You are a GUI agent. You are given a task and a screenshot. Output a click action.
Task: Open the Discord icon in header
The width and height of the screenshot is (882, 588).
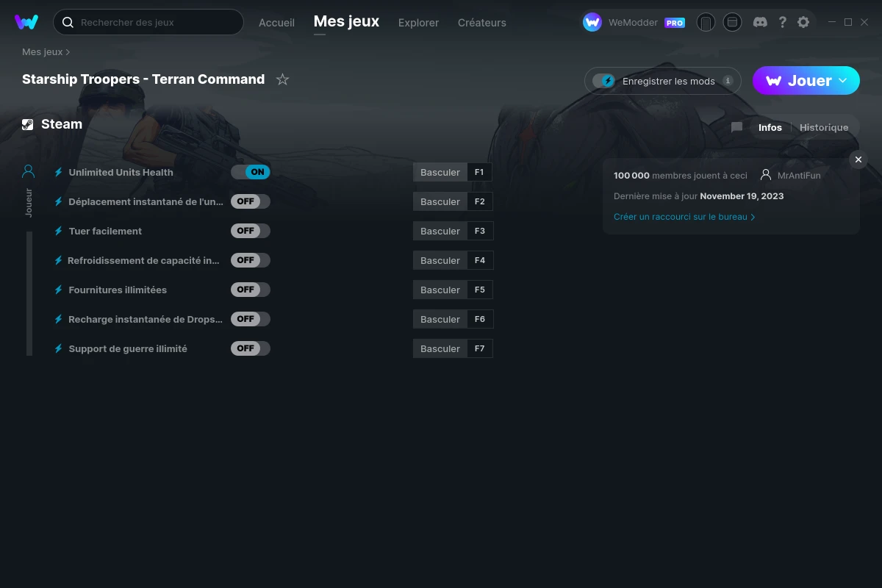point(761,22)
